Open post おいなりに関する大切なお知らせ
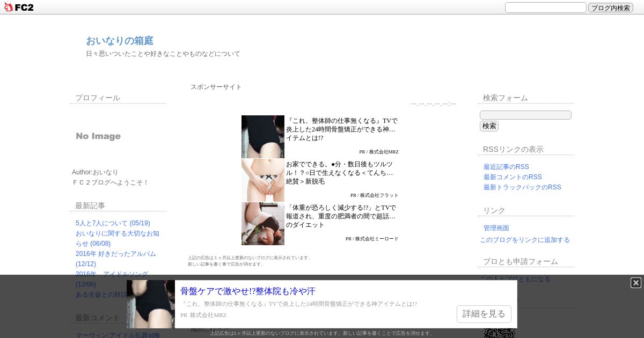The height and width of the screenshot is (338, 644). point(118,238)
